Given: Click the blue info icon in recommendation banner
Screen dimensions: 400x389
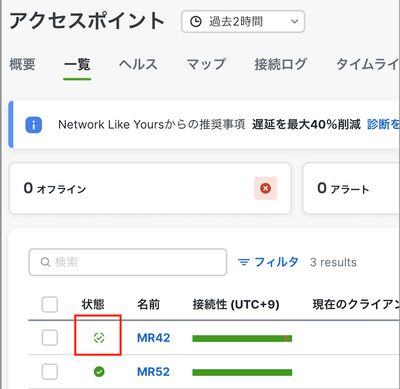Looking at the screenshot, I should (34, 125).
